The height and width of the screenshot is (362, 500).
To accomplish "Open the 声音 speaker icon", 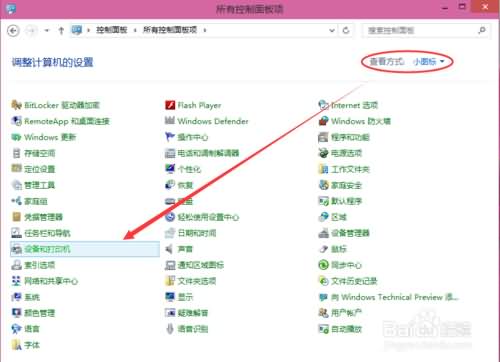I will tap(170, 249).
